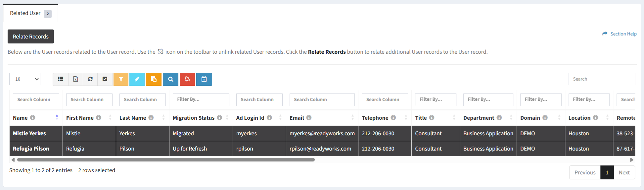This screenshot has width=644, height=190.
Task: Click the yellow filter funnel icon
Action: [121, 79]
